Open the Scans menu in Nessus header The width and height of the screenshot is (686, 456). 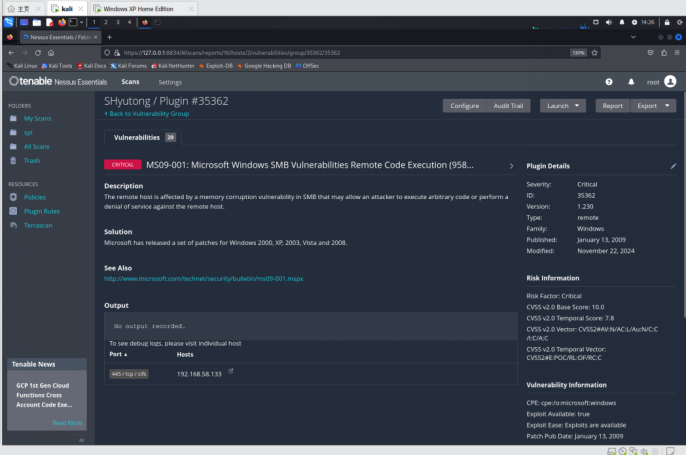point(130,82)
